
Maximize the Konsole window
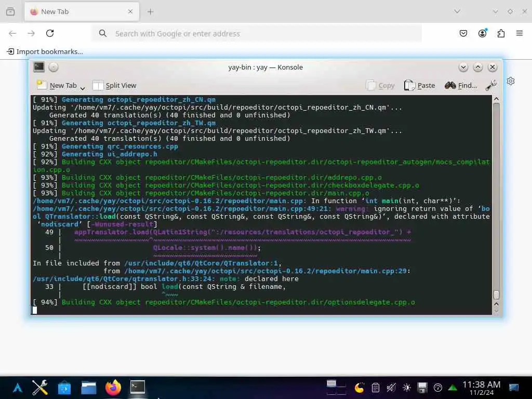[x=478, y=67]
